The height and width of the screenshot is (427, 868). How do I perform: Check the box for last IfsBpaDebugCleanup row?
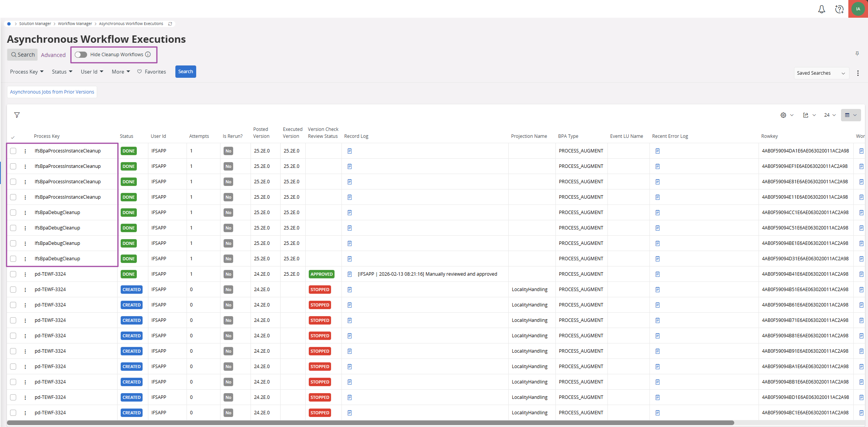point(13,259)
